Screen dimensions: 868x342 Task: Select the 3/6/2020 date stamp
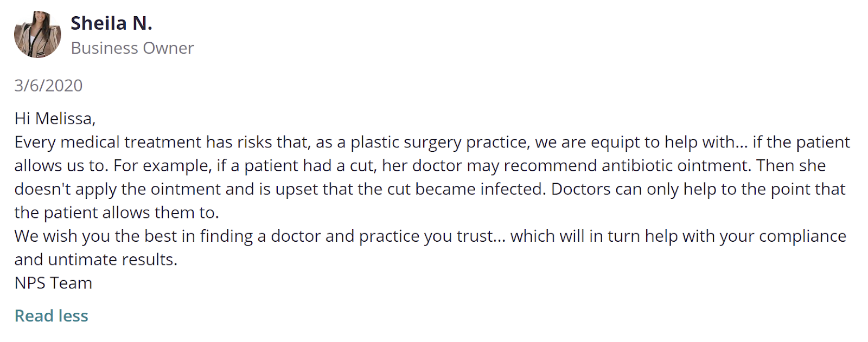pyautogui.click(x=48, y=86)
